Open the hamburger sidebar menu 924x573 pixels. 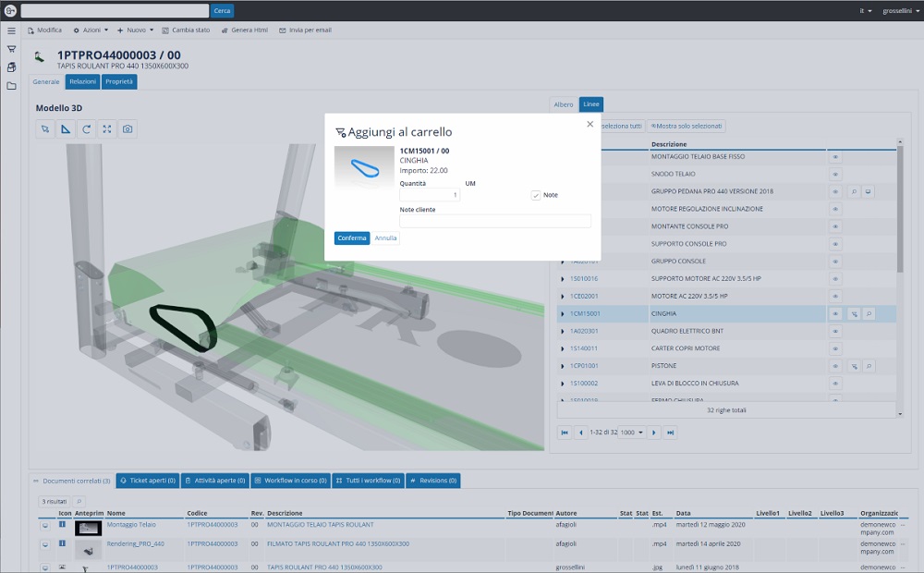pyautogui.click(x=11, y=30)
